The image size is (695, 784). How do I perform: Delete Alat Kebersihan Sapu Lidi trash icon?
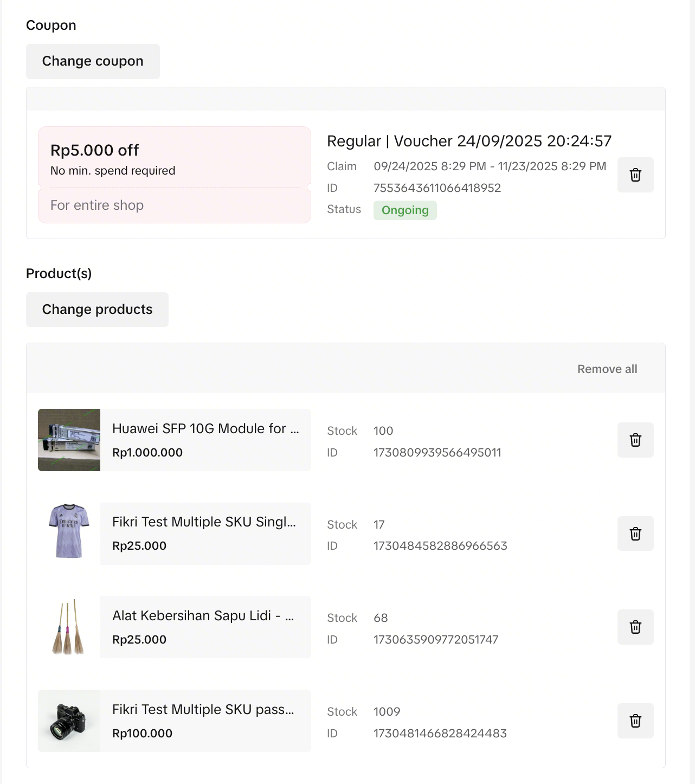pyautogui.click(x=635, y=627)
